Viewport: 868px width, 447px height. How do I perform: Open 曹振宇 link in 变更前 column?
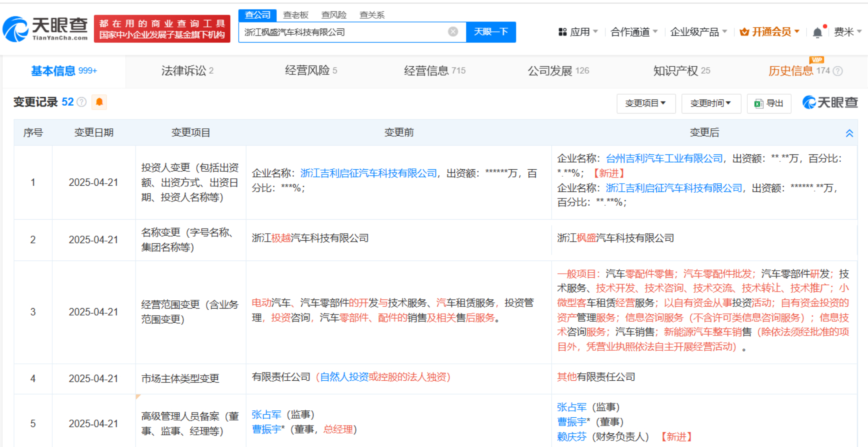tap(266, 429)
